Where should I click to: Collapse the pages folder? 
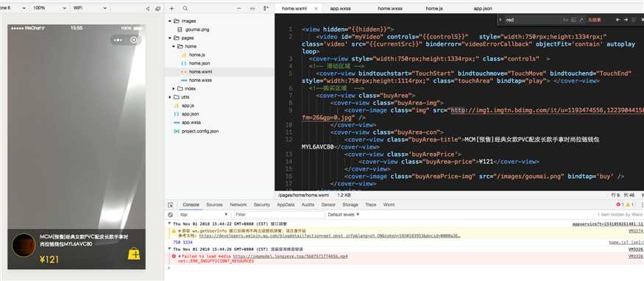pyautogui.click(x=169, y=38)
